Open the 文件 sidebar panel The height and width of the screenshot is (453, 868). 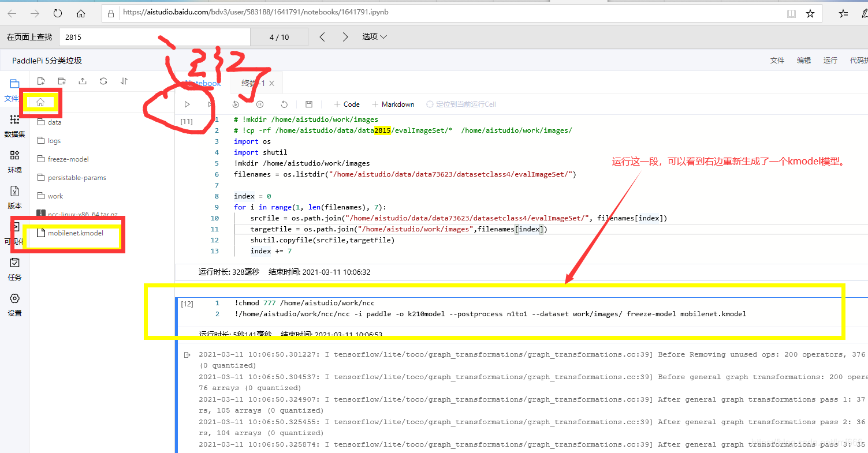pyautogui.click(x=14, y=91)
